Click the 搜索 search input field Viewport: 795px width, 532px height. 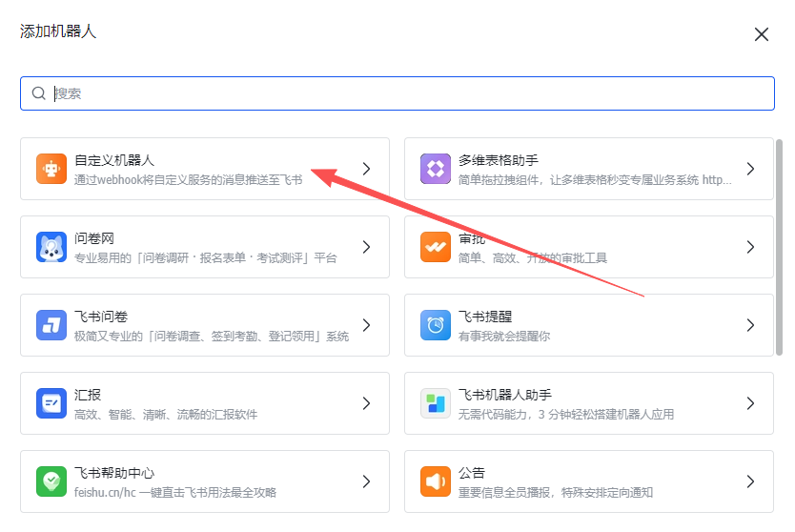(397, 93)
